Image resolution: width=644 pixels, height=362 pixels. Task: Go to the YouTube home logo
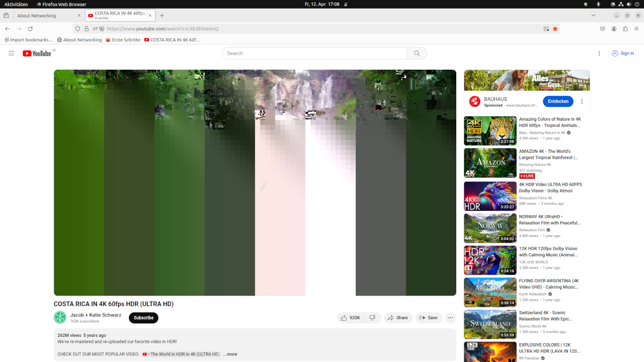[36, 53]
